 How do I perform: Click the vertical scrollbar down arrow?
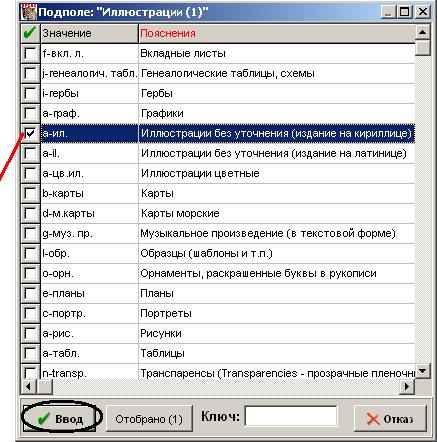pos(423,371)
